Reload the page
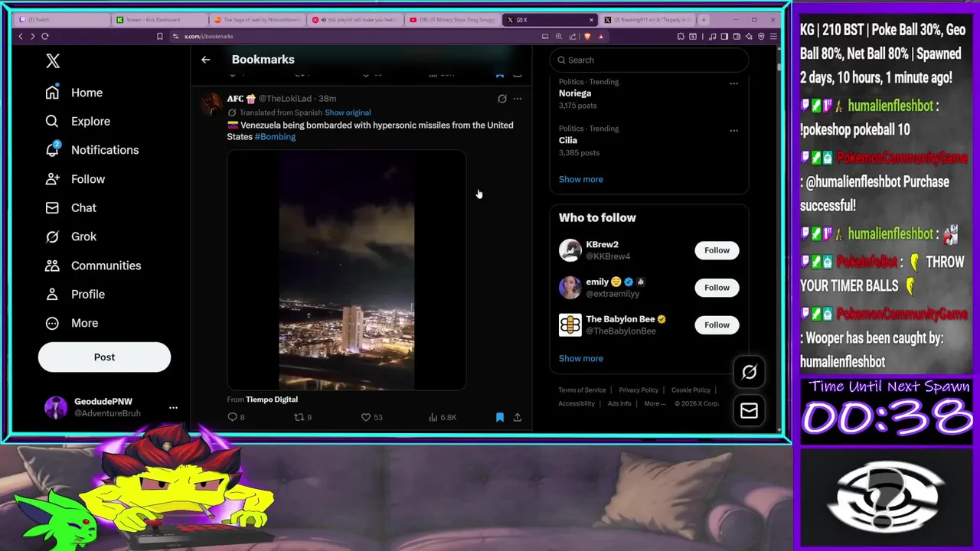Screen dimensions: 980x551 (x=45, y=36)
